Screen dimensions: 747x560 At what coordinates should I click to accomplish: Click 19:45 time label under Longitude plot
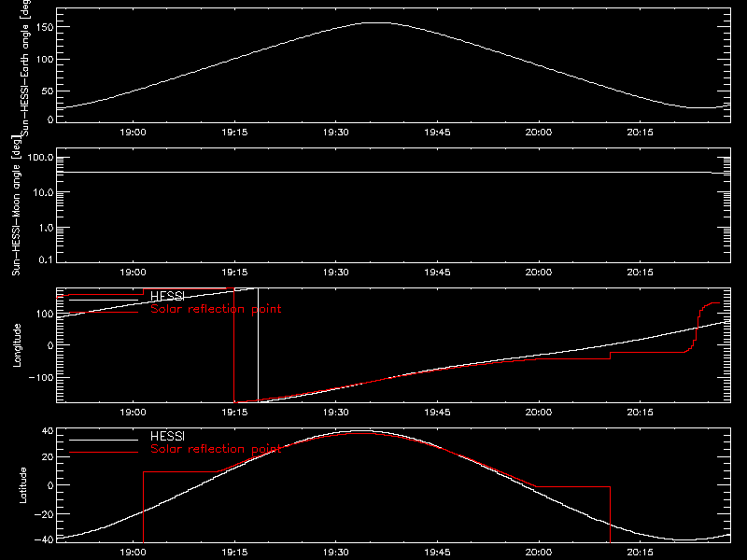coord(437,413)
